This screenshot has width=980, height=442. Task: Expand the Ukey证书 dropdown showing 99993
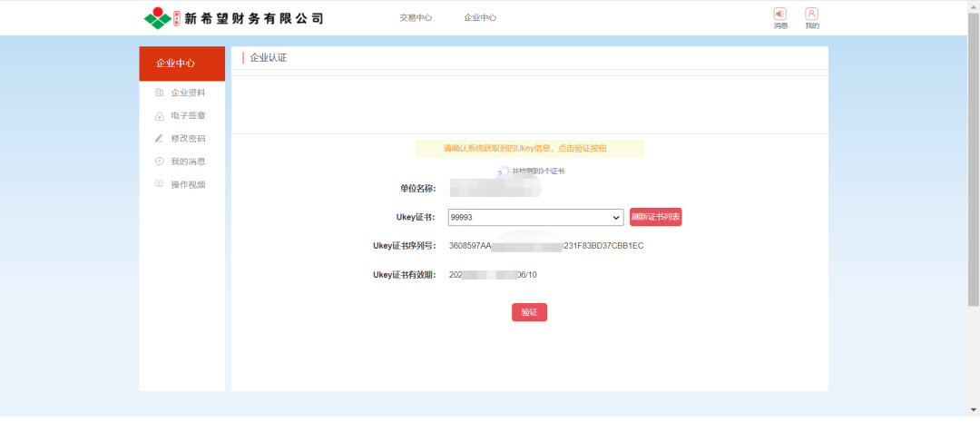click(x=535, y=217)
